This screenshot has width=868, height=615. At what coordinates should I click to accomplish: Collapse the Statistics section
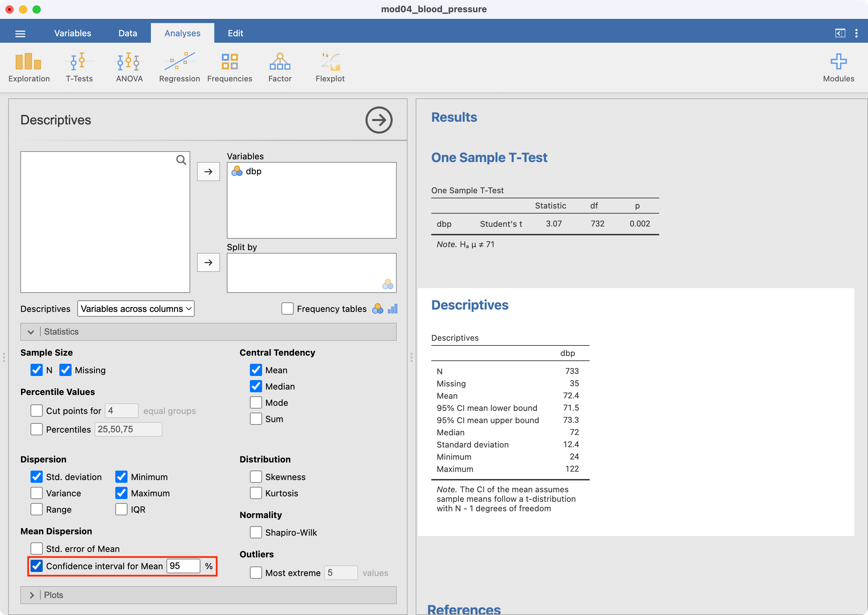pyautogui.click(x=31, y=332)
